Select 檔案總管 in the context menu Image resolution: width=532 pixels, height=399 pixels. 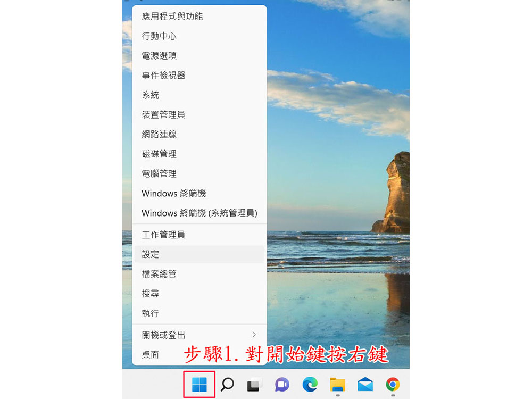point(159,274)
